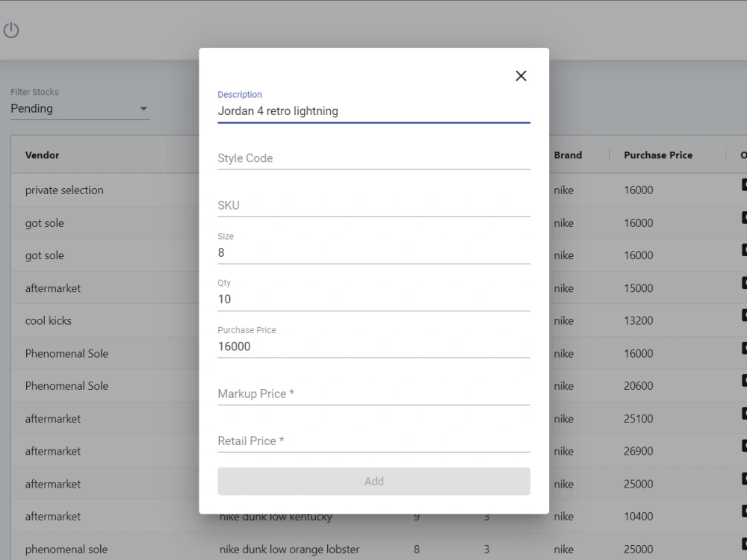Click nike dunk low orange lobster cell
Viewport: 747px width, 560px height.
tap(289, 549)
